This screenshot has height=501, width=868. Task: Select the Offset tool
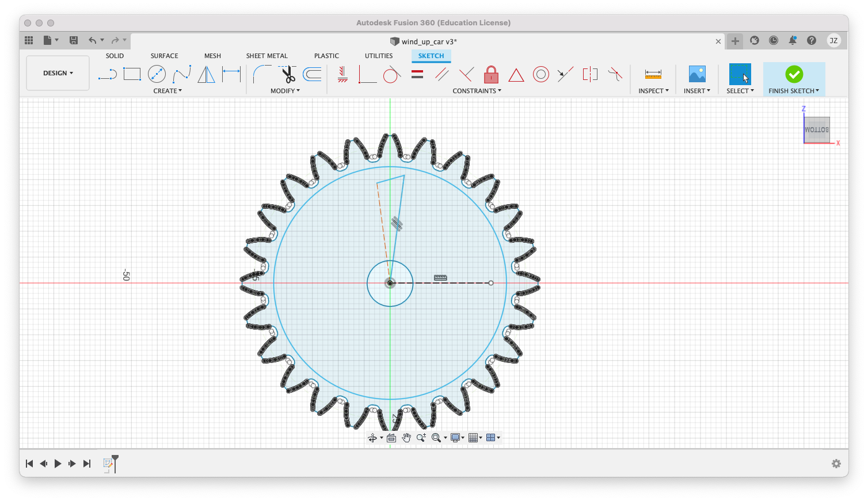[312, 74]
